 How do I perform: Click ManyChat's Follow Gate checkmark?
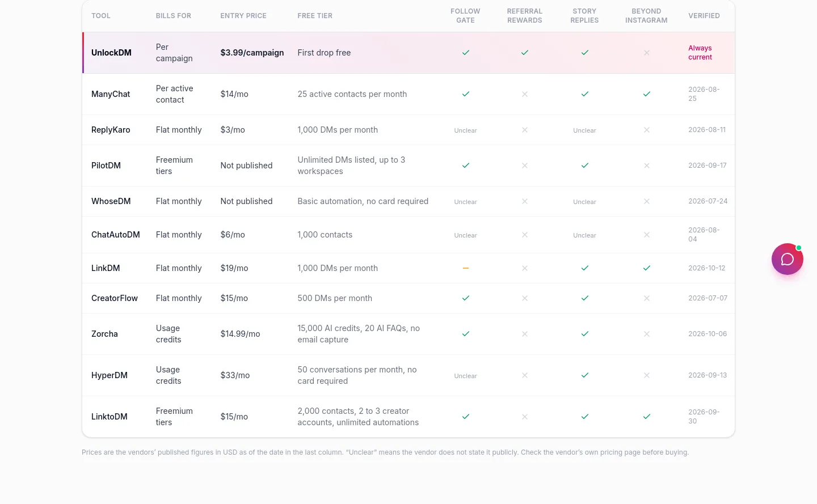tap(466, 94)
